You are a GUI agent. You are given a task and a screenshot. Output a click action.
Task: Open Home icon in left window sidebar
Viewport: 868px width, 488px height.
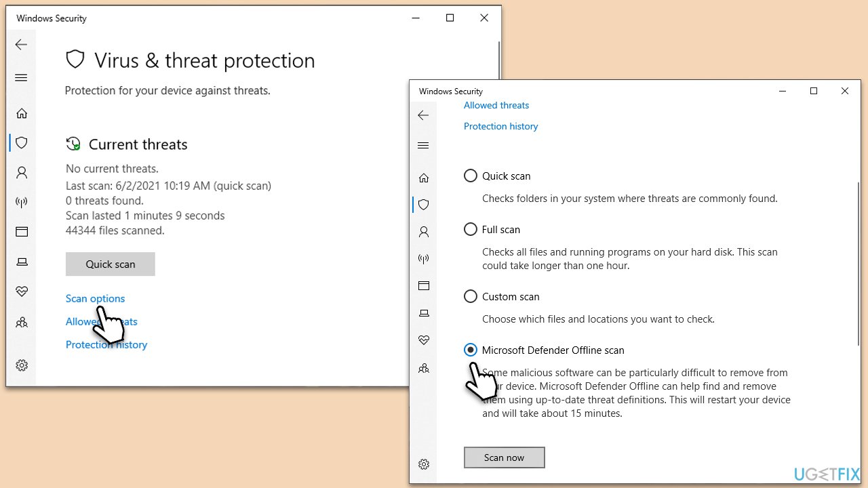[x=22, y=113]
